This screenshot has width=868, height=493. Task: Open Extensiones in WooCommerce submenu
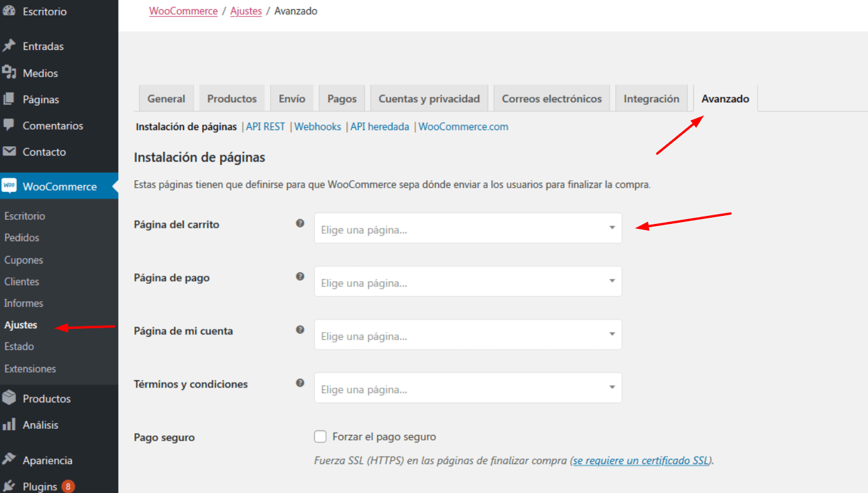point(30,368)
